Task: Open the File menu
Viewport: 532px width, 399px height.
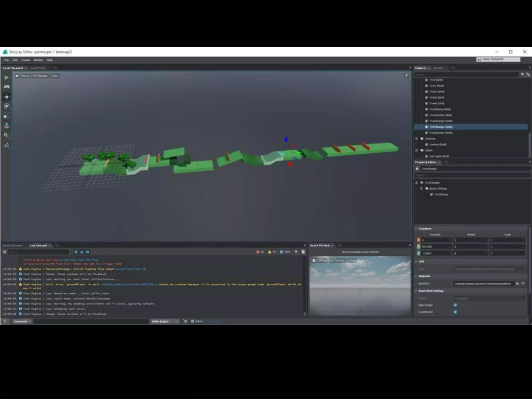Action: pyautogui.click(x=6, y=60)
